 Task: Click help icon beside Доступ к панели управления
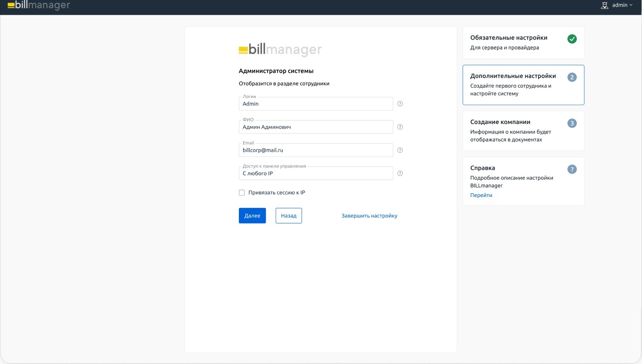coord(400,173)
